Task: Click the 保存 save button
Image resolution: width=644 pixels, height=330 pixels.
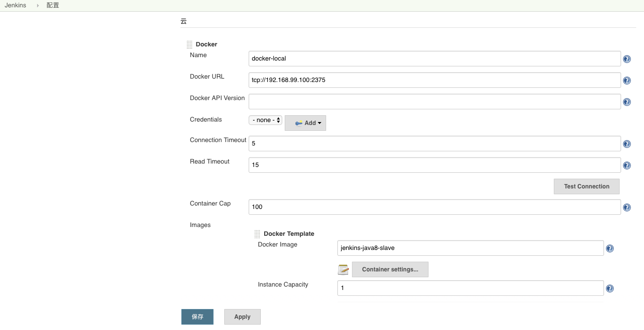Action: [x=197, y=317]
